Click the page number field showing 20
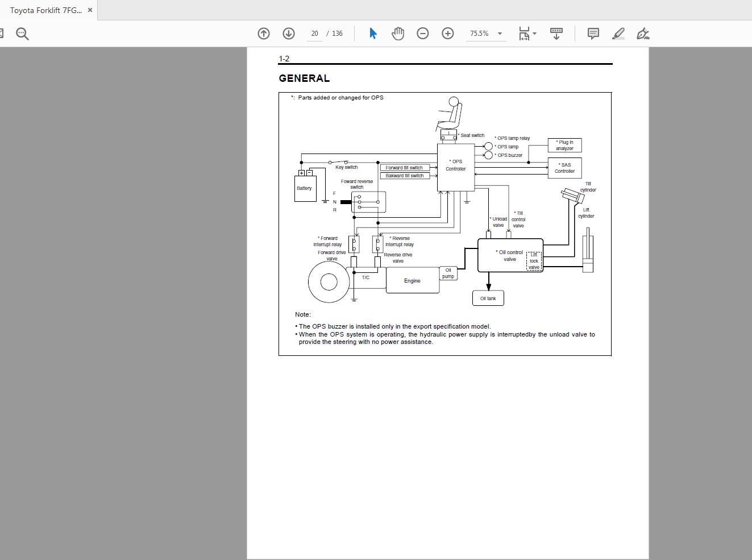This screenshot has width=752, height=560. pyautogui.click(x=314, y=34)
